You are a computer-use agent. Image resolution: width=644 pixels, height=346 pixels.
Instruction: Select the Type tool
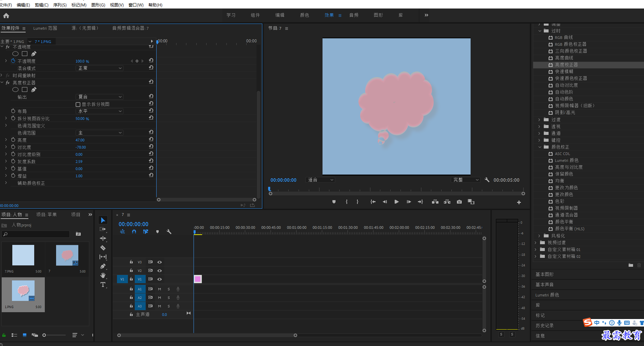point(103,285)
